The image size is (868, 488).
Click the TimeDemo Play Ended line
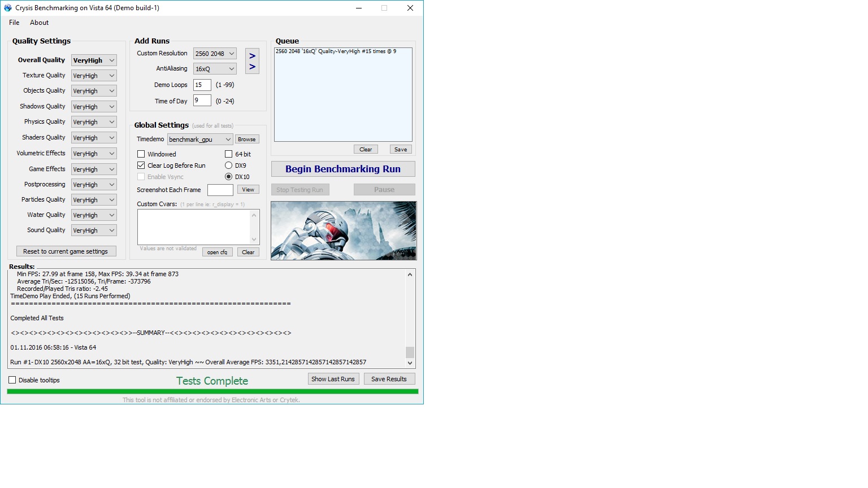click(x=70, y=296)
